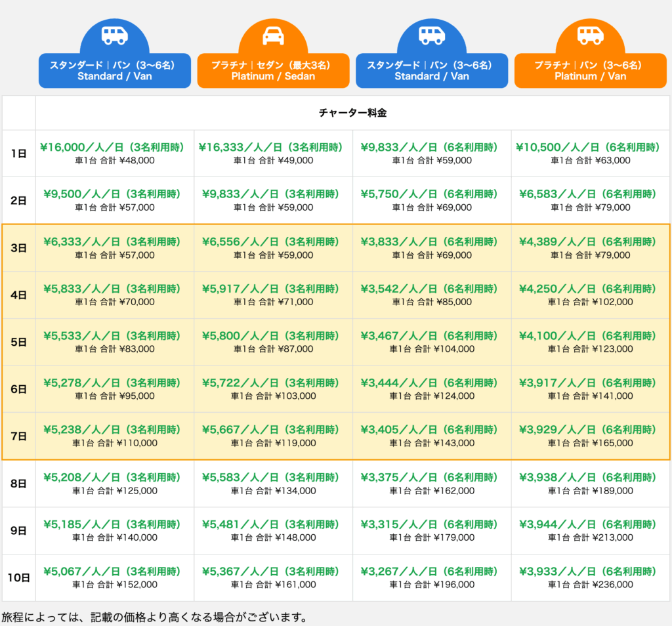Click the blue van icon beside the orange sedan badge
672x626 pixels.
pos(432,35)
